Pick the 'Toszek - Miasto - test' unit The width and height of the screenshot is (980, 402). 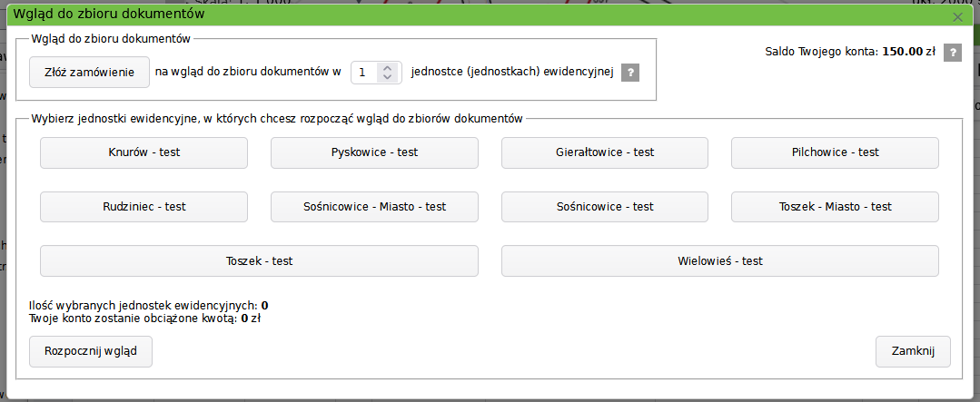[835, 207]
